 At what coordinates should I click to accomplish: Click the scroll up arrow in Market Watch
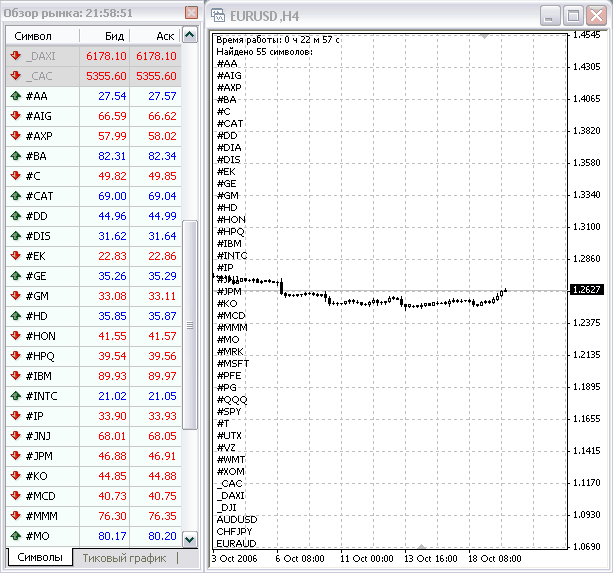tap(190, 35)
